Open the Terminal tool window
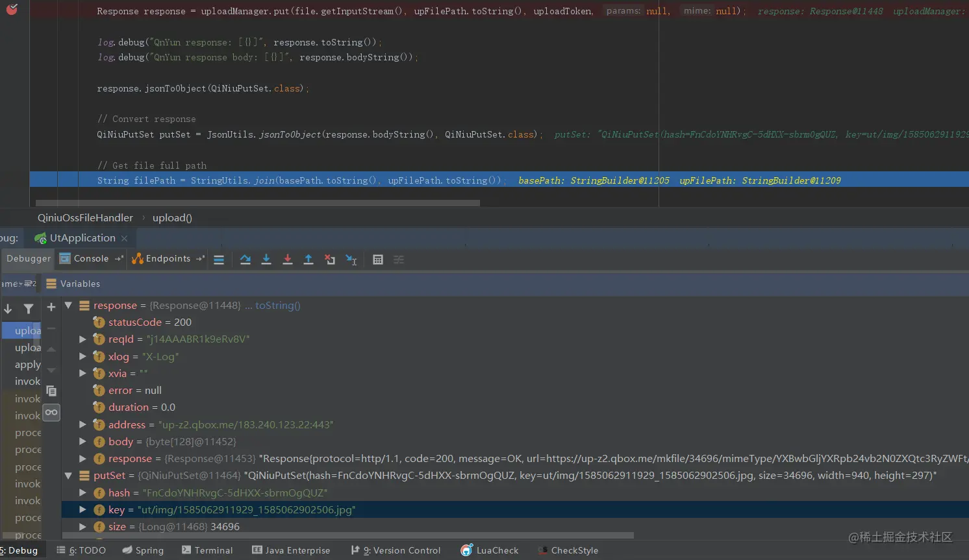 pos(207,550)
